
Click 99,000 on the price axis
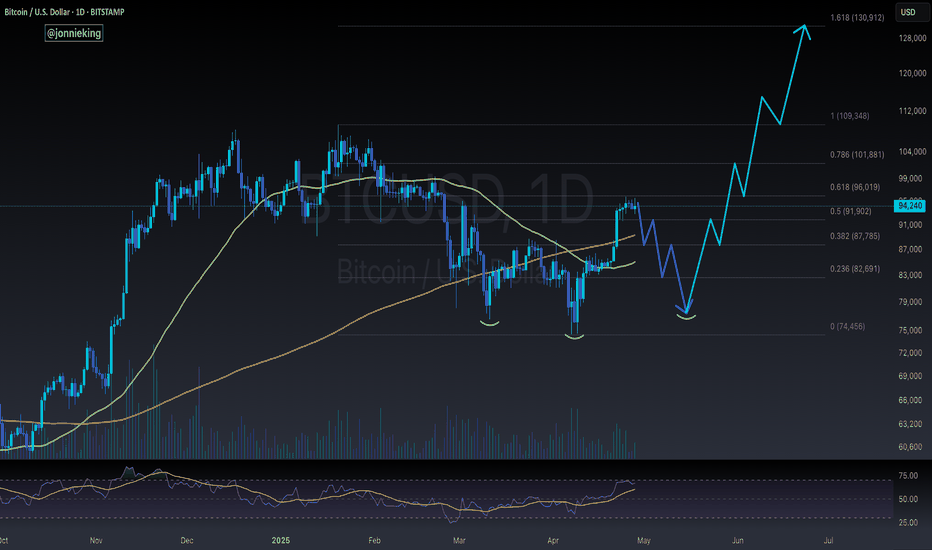click(x=912, y=179)
